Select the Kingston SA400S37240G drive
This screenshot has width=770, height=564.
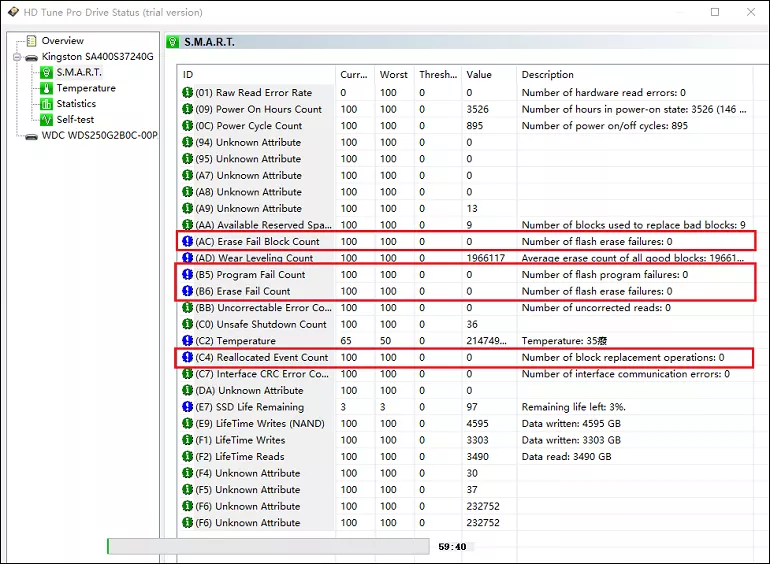[97, 57]
